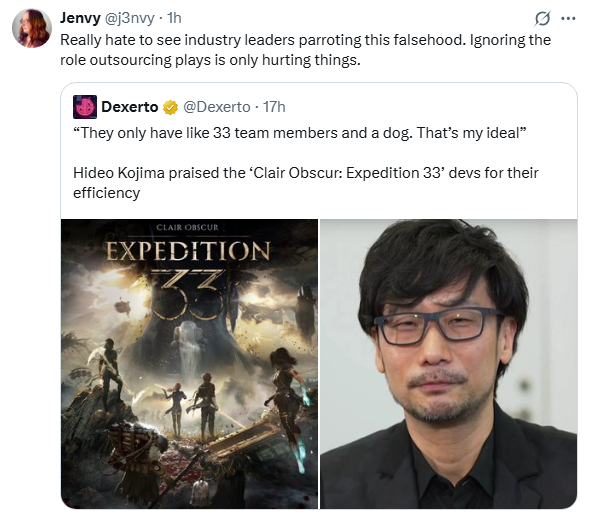Click Dexerto's gold verified badge
Image resolution: width=589 pixels, height=516 pixels.
coord(170,107)
